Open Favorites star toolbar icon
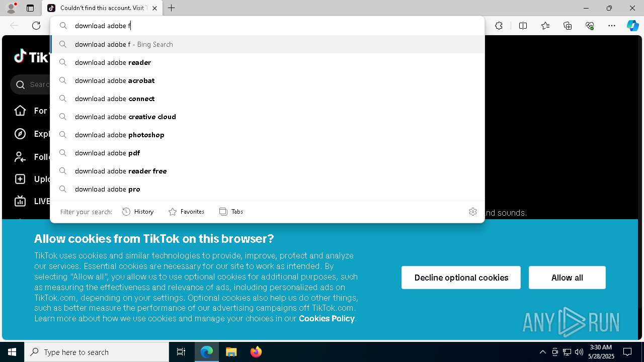 click(545, 26)
